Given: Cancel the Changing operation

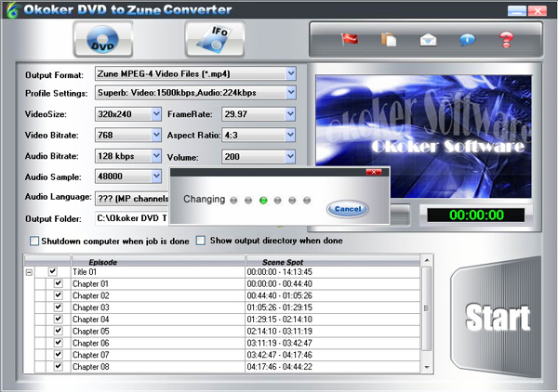Looking at the screenshot, I should click(x=347, y=209).
